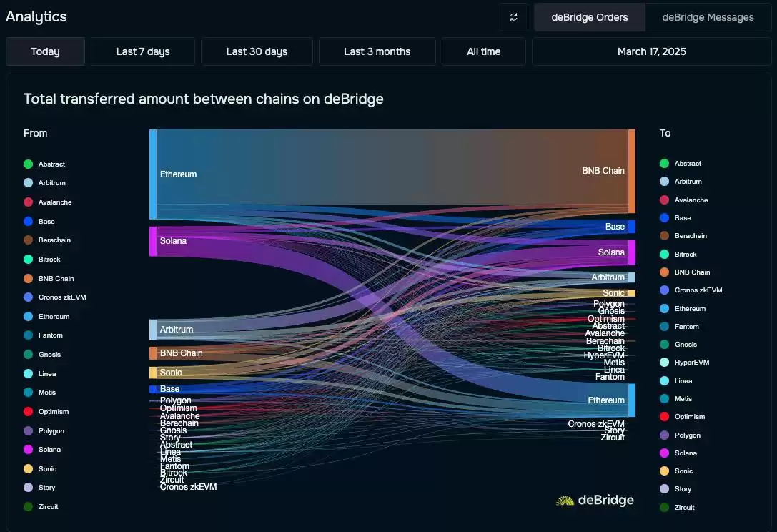Select the Arbitrum destination node in the chart
The width and height of the screenshot is (777, 532).
(x=632, y=277)
